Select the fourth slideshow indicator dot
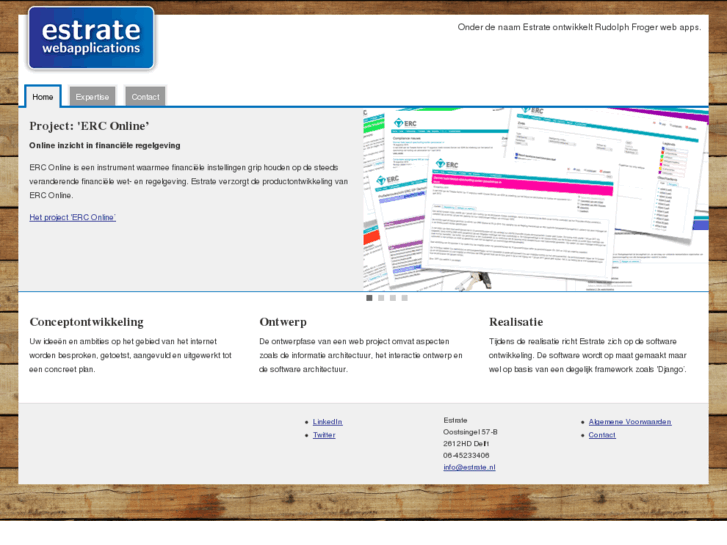 [x=405, y=298]
